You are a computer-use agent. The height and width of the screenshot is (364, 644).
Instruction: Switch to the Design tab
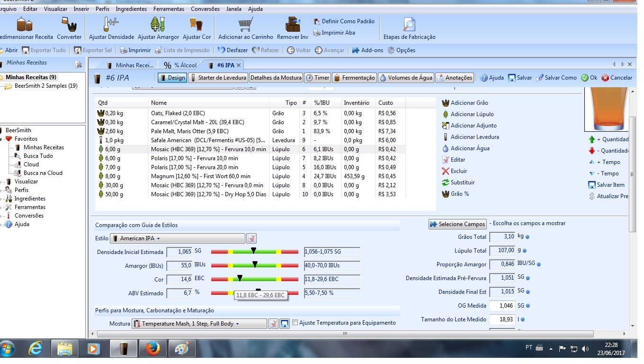(x=172, y=78)
